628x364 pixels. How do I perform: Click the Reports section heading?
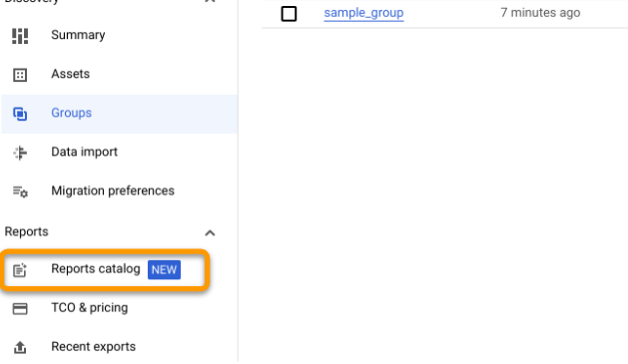coord(26,231)
